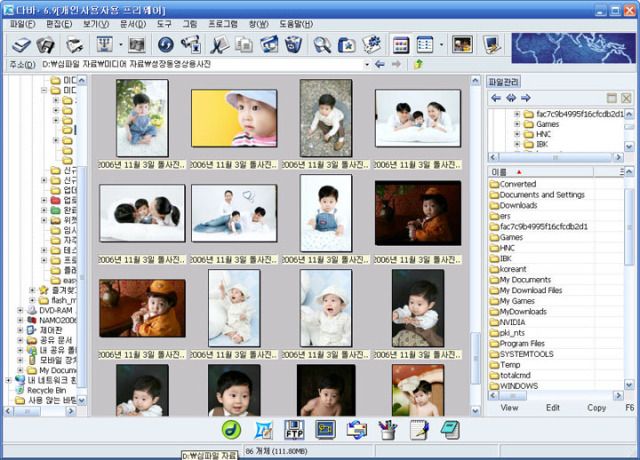640x460 pixels.
Task: Expand the DVD-RAM drive node
Action: (20, 310)
